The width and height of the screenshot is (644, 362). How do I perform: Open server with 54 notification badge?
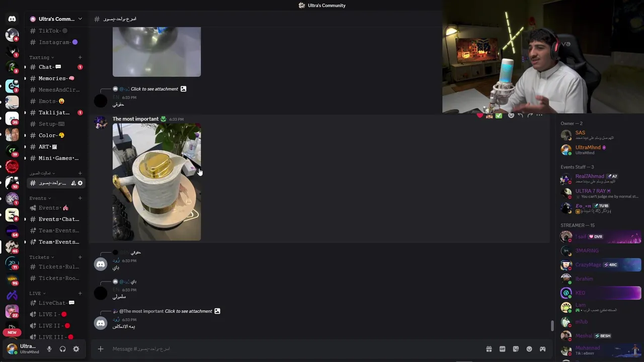pos(12,231)
